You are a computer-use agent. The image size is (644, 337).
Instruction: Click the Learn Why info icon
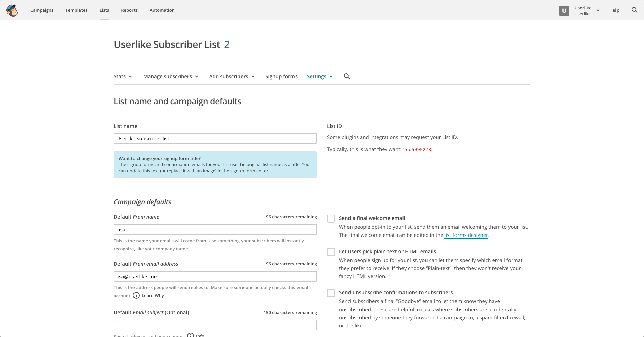(136, 295)
